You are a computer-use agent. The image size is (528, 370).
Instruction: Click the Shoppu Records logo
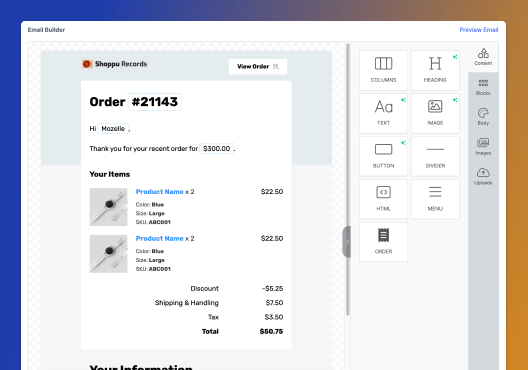[x=114, y=64]
